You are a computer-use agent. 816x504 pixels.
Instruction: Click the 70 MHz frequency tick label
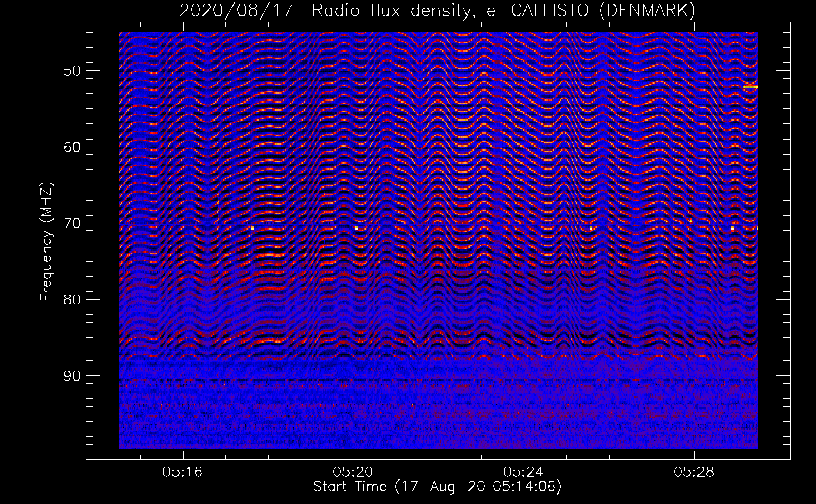(73, 223)
